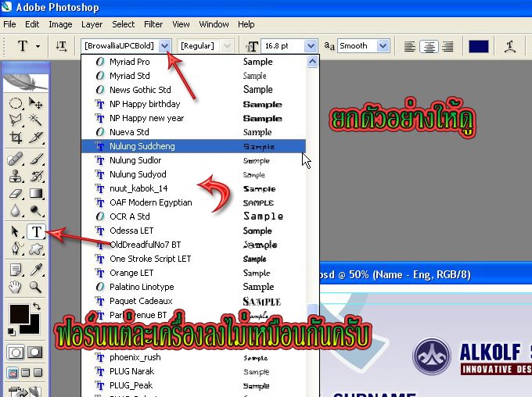Click the background color swatch
This screenshot has width=532, height=397.
click(33, 327)
